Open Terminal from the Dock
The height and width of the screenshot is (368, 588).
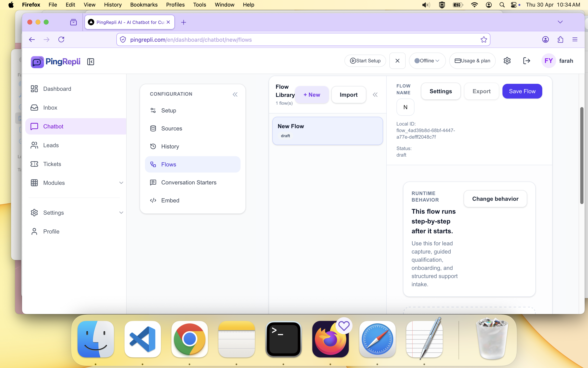tap(283, 339)
